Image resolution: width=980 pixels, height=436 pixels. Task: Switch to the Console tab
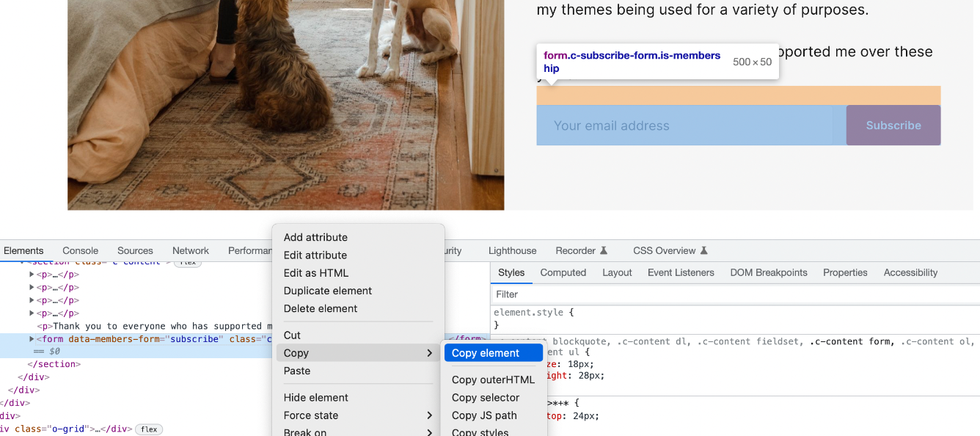(x=80, y=250)
